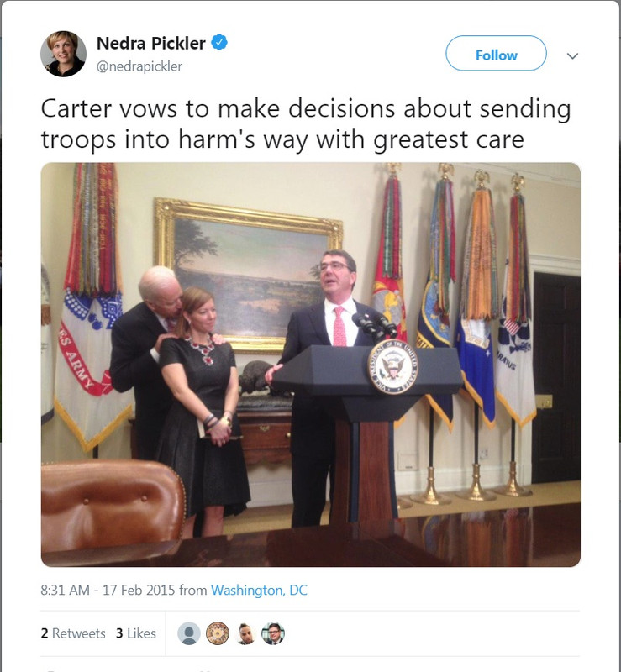The height and width of the screenshot is (672, 621).
Task: Click the @nedrapickler handle
Action: [x=139, y=66]
